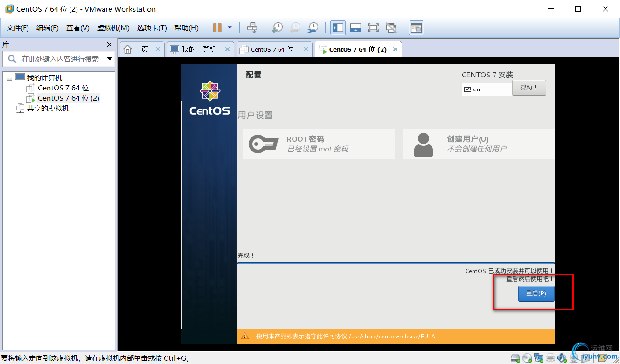Open the 虚拟机(M) menu

point(113,28)
